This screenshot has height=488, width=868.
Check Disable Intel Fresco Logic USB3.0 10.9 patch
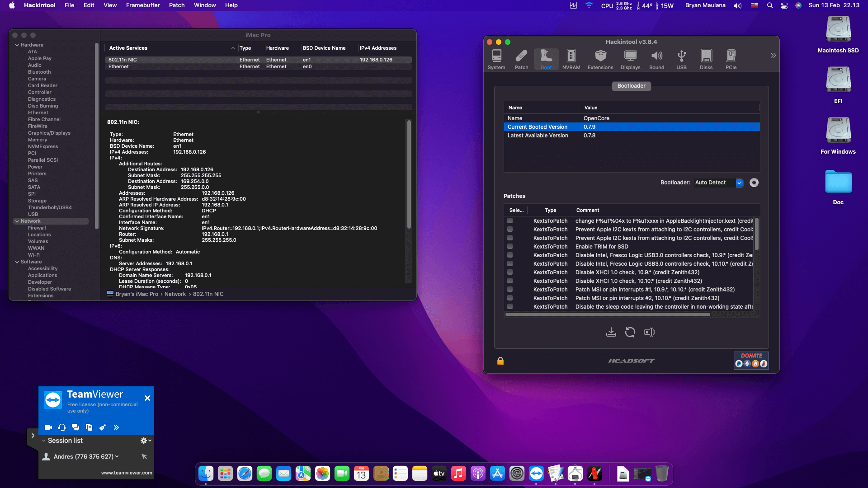(x=510, y=255)
